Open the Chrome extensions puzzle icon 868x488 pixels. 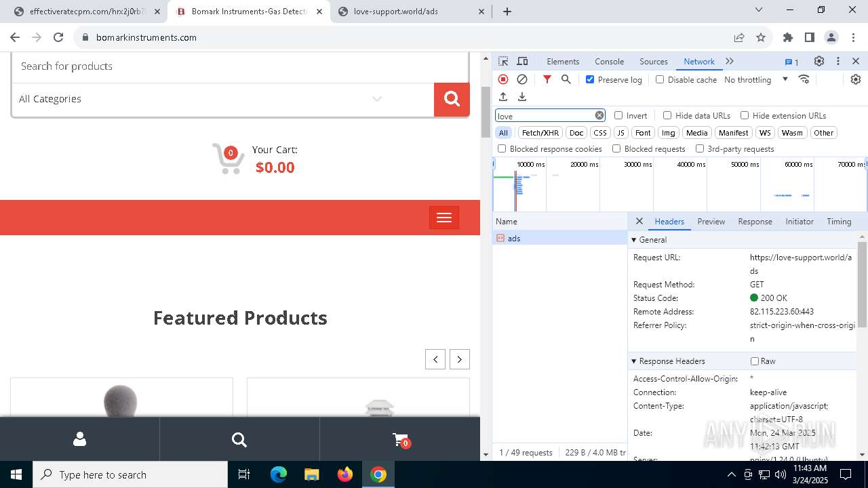click(x=788, y=37)
